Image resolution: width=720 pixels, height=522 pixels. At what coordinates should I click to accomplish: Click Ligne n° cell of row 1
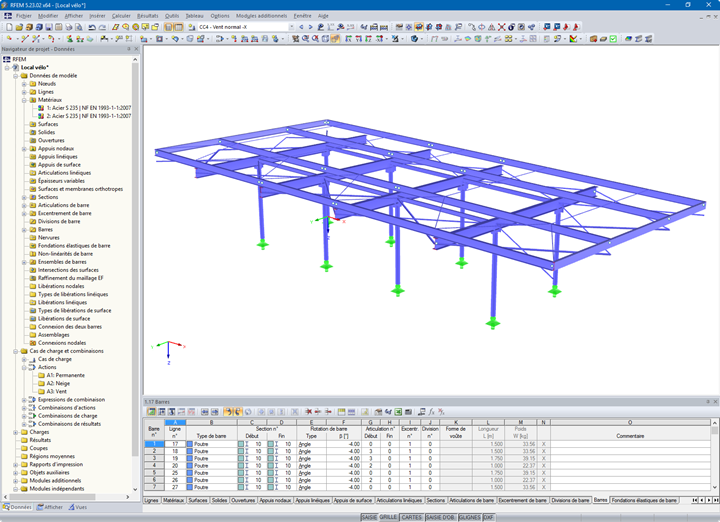coord(175,444)
